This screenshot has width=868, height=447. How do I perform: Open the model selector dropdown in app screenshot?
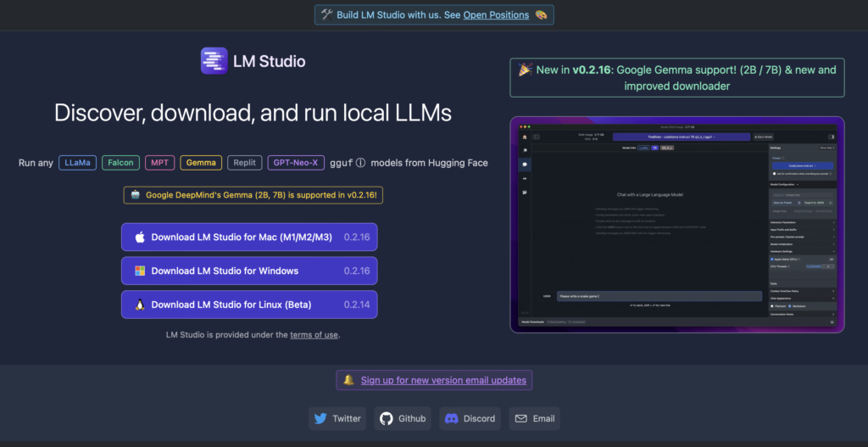coord(682,137)
